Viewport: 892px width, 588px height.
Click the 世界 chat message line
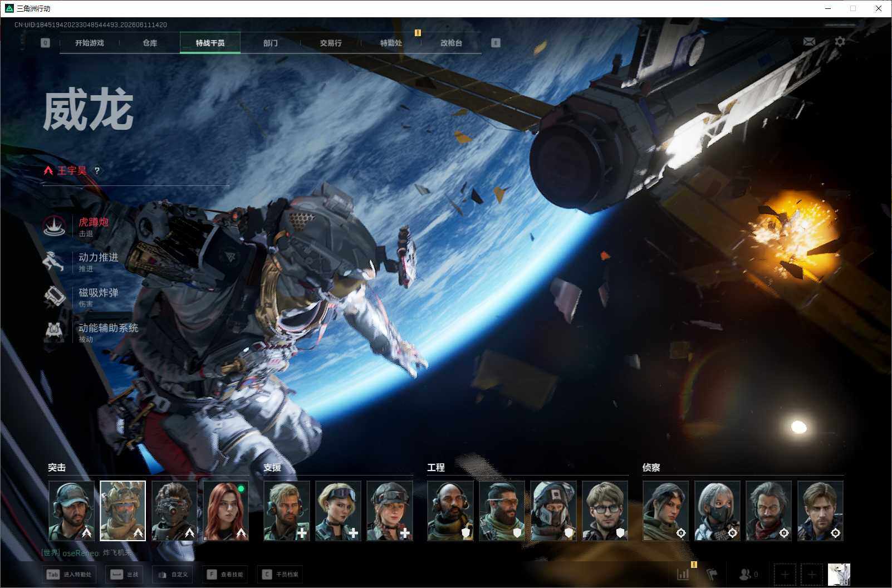pos(88,553)
